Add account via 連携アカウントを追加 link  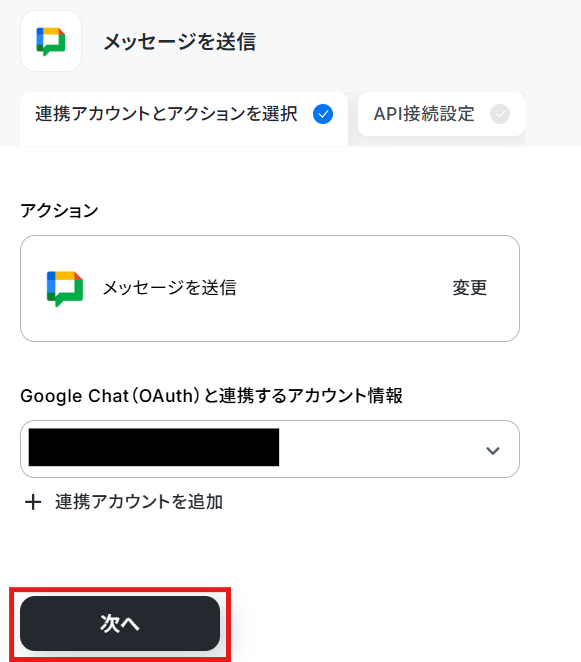click(139, 502)
